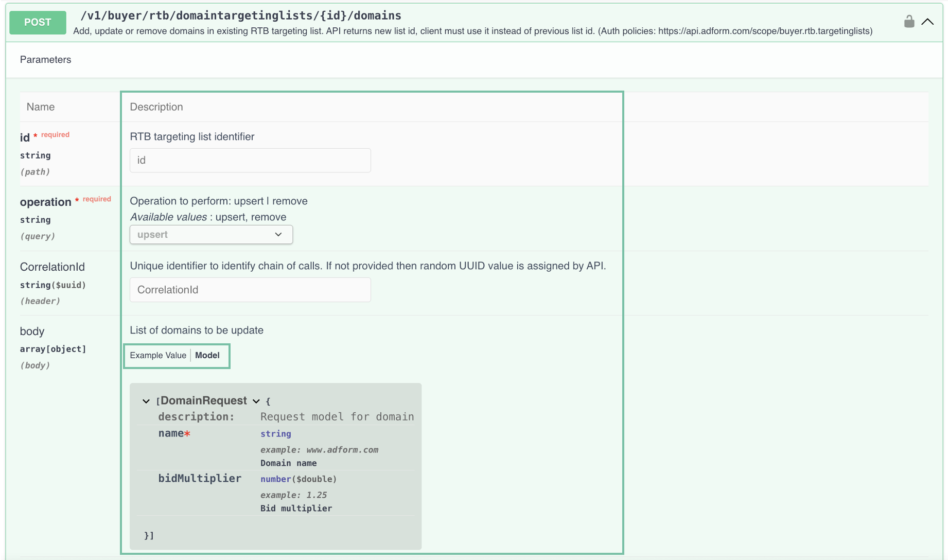Click the Name column header
The width and height of the screenshot is (948, 560).
pos(41,107)
